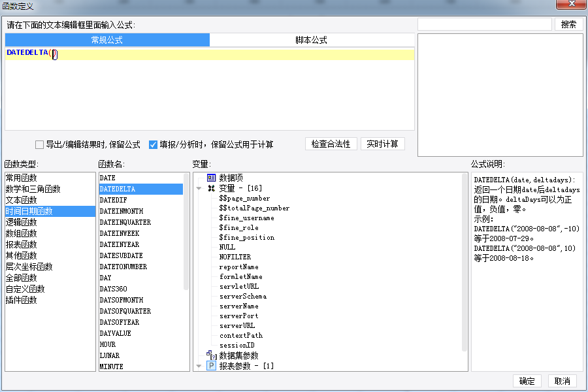Screen dimensions: 588x392
Task: Select the DAYS360 function
Action: (x=141, y=289)
